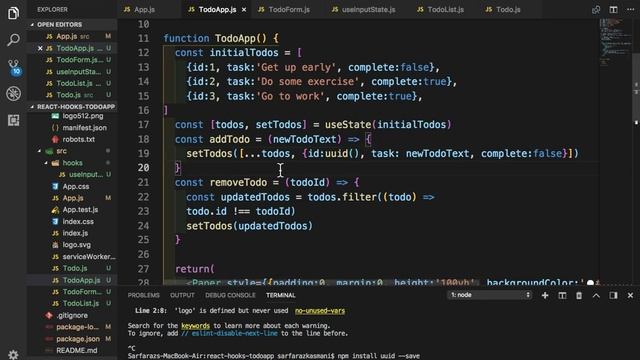Open editor More Actions ellipsis
Screen dimensions: 640x360
tap(630, 9)
